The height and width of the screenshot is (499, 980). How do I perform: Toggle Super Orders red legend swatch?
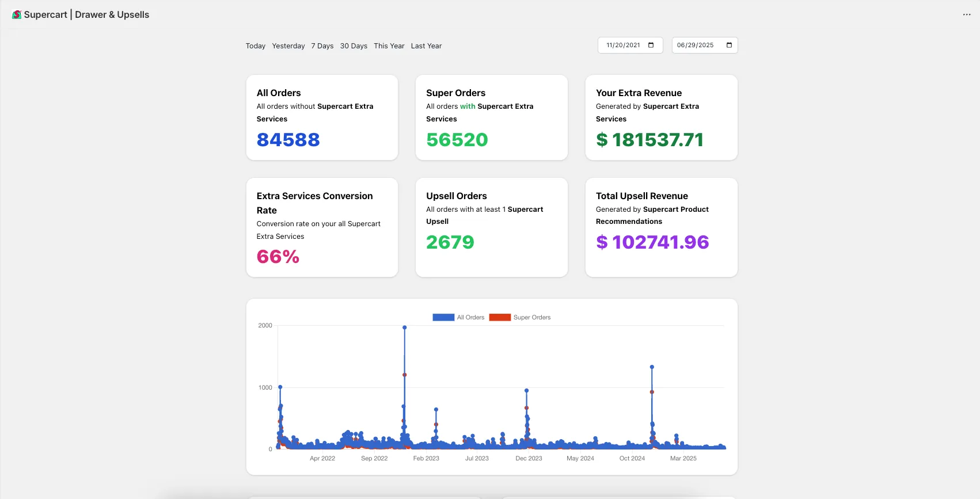tap(500, 317)
